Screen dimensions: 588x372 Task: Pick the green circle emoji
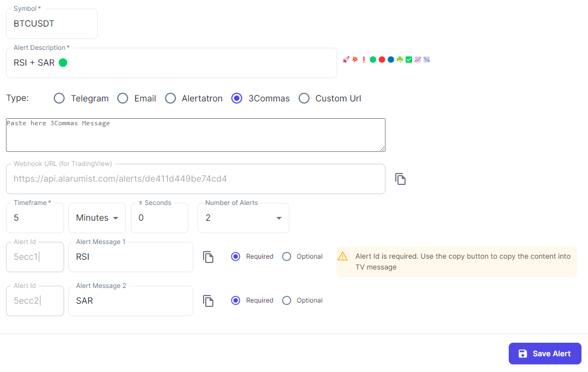click(x=373, y=60)
